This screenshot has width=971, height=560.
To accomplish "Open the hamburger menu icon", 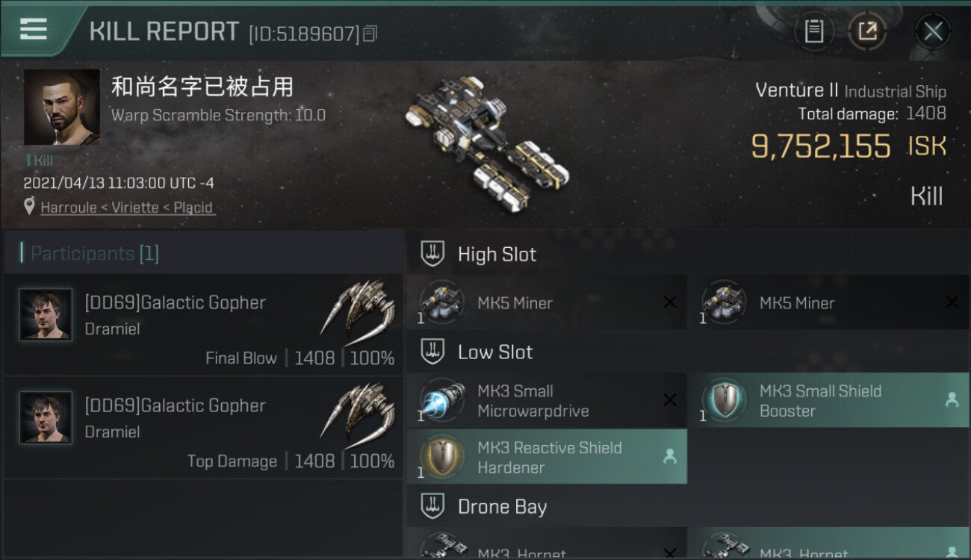I will click(x=34, y=29).
